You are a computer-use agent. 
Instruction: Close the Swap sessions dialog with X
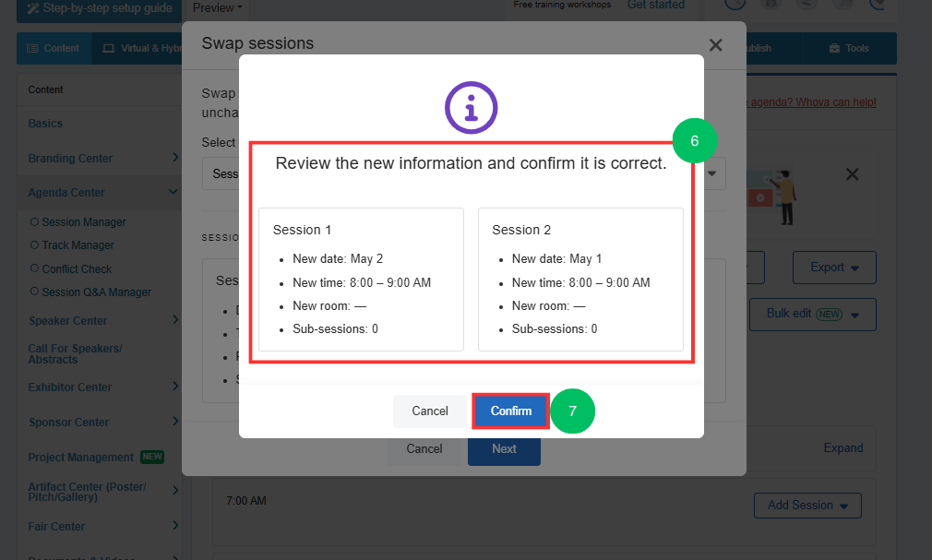[x=716, y=45]
